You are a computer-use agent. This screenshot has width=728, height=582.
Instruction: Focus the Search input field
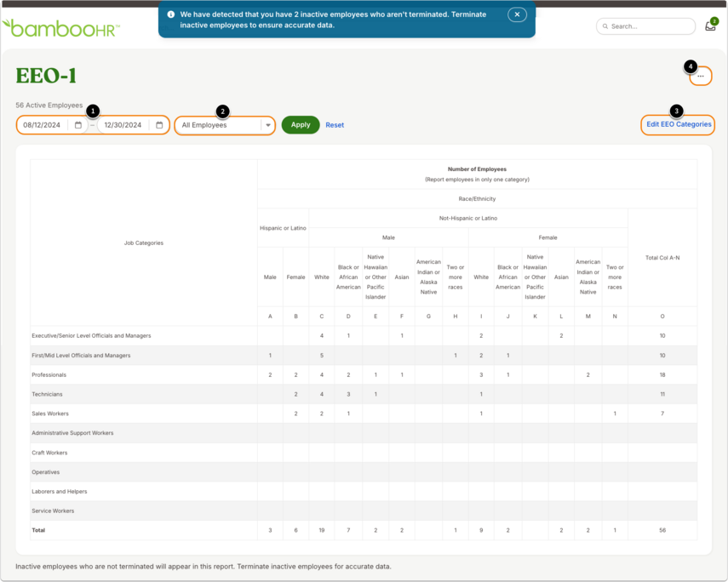click(x=645, y=26)
